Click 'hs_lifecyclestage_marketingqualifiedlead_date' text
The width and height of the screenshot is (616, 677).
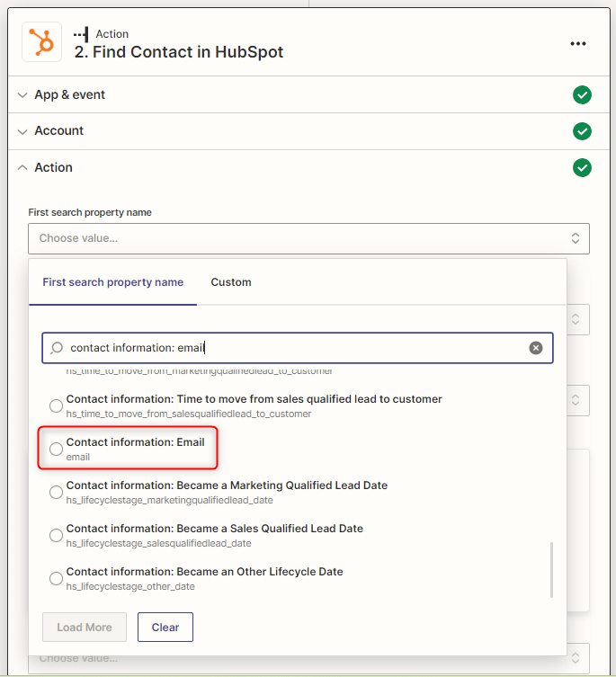[x=169, y=501]
